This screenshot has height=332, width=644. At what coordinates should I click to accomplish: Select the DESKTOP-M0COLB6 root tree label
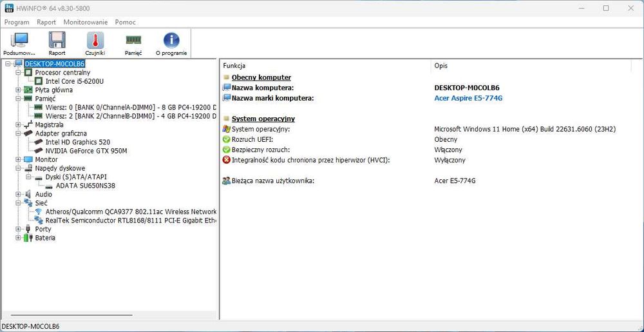point(55,64)
